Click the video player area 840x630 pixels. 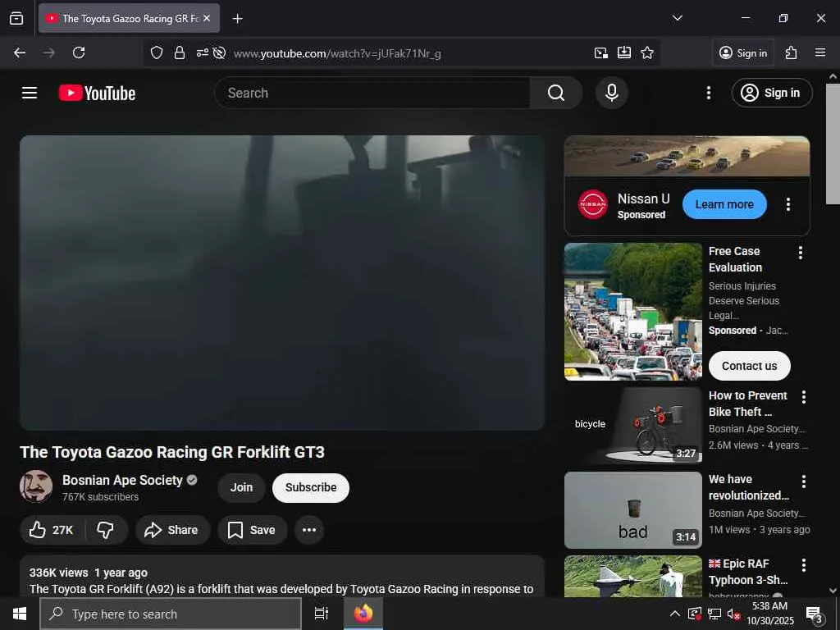282,282
